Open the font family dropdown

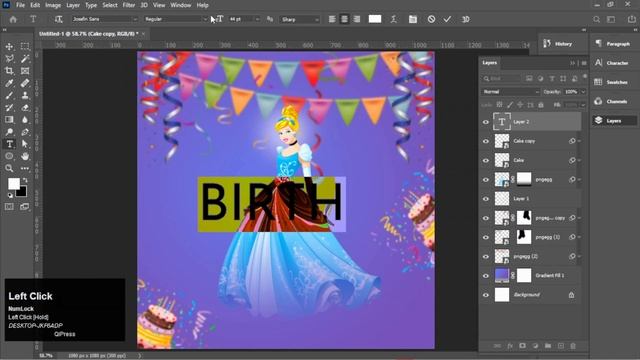point(135,19)
